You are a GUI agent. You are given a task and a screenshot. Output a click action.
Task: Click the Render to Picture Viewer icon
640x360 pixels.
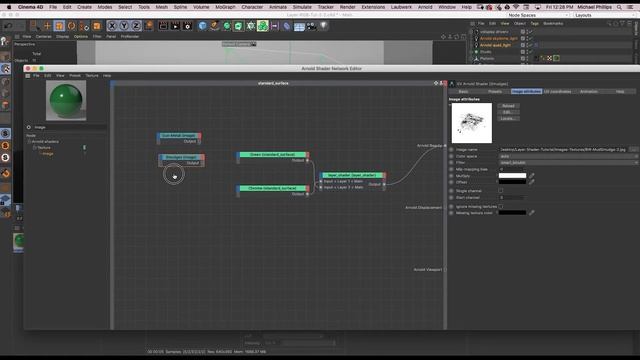coord(175,26)
